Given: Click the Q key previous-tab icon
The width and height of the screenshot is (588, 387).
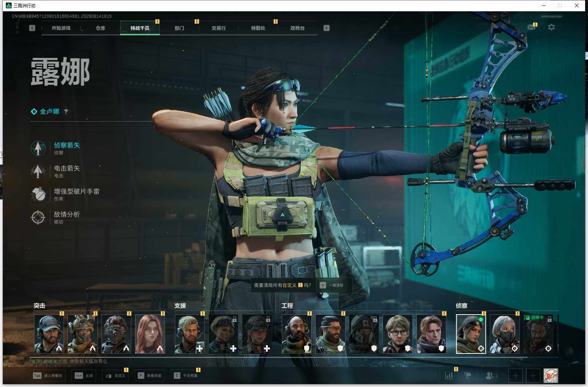Looking at the screenshot, I should (32, 28).
